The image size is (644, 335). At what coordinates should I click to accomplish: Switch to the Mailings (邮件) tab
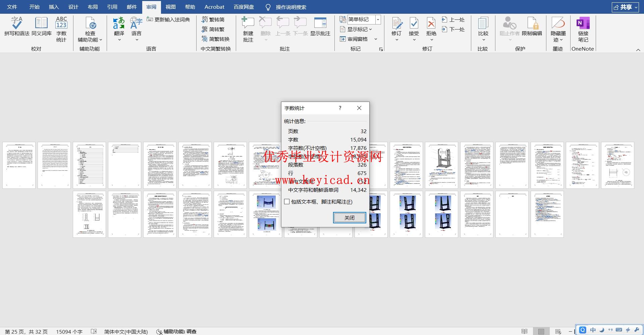click(x=131, y=7)
